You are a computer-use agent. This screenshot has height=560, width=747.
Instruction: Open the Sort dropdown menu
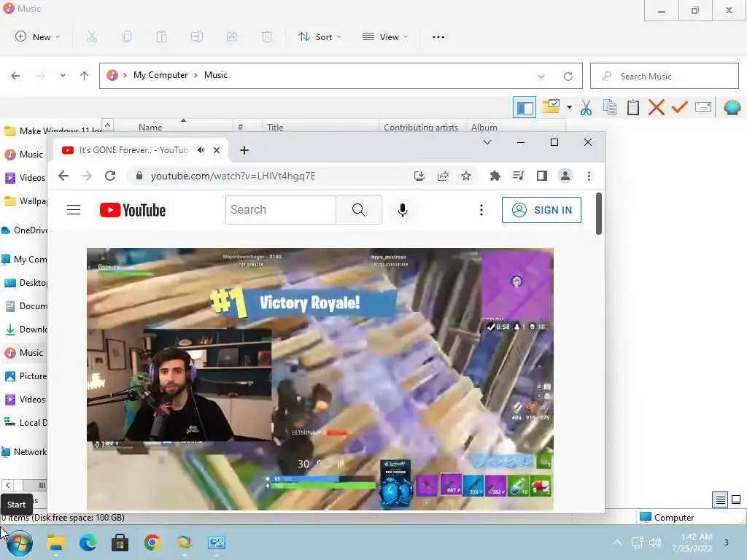[320, 36]
